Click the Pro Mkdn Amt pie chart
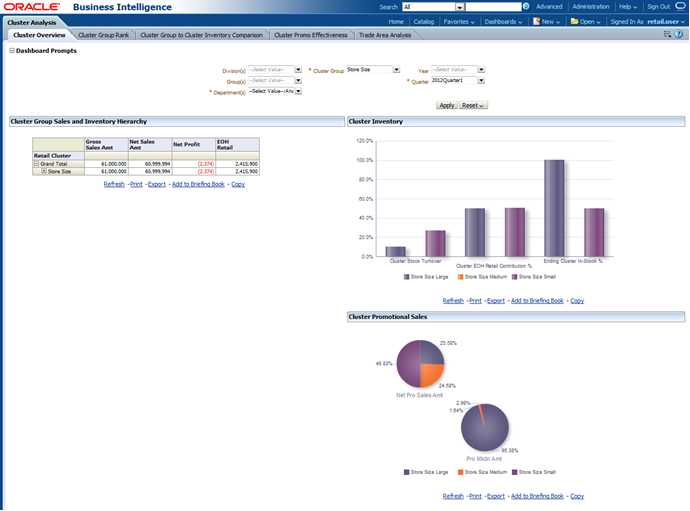Viewport: 690px width, 511px height. pyautogui.click(x=484, y=427)
